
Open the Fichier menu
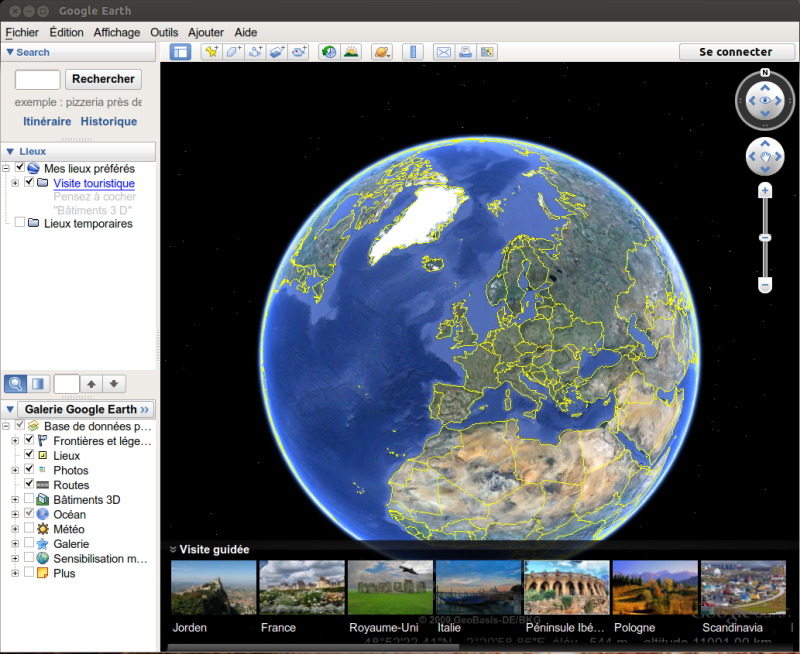[x=22, y=32]
